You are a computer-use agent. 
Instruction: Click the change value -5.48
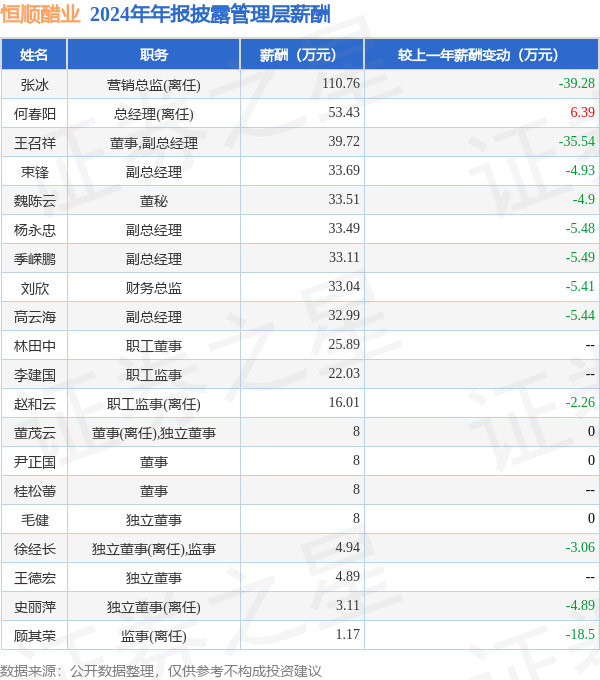coord(580,229)
